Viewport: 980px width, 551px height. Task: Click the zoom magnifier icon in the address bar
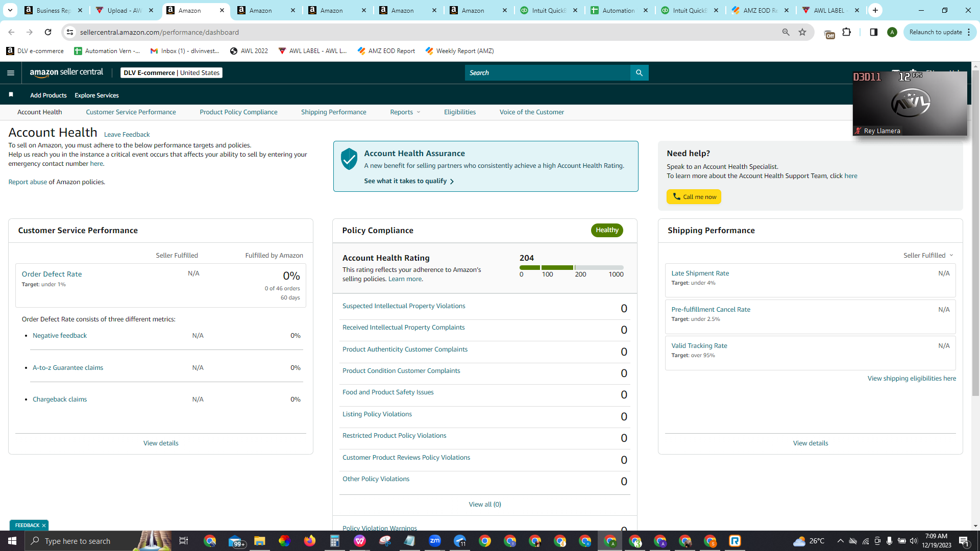click(786, 32)
